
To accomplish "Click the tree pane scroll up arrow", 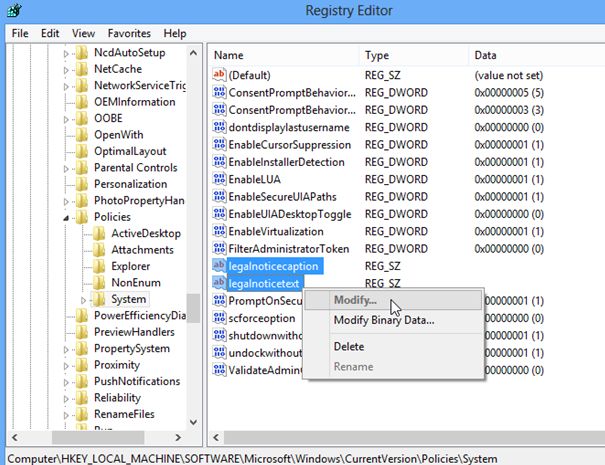I will pos(193,53).
